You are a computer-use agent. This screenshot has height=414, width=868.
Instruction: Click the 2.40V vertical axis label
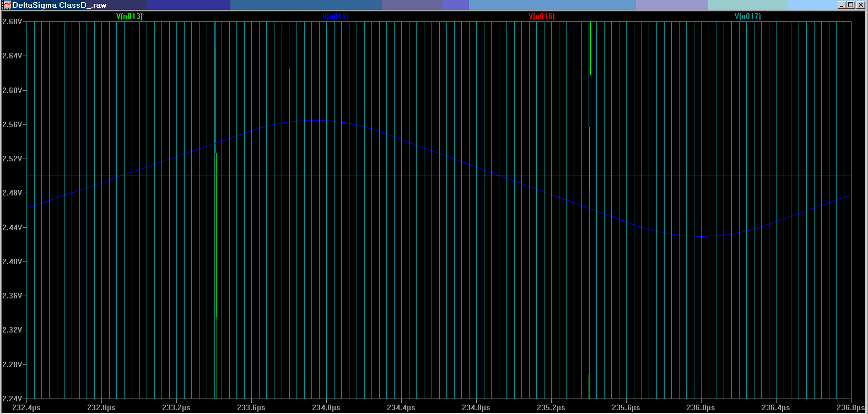[x=12, y=262]
